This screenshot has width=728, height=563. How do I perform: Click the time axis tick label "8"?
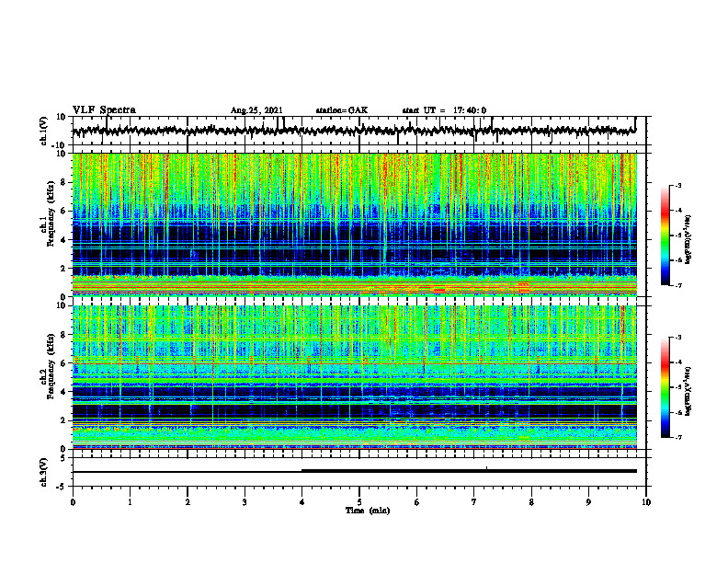coord(531,502)
